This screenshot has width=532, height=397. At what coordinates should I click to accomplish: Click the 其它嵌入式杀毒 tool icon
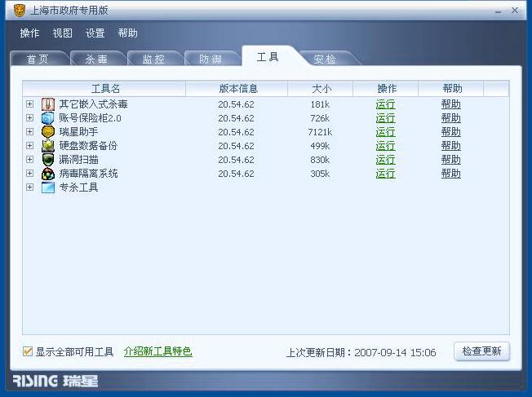pos(48,104)
